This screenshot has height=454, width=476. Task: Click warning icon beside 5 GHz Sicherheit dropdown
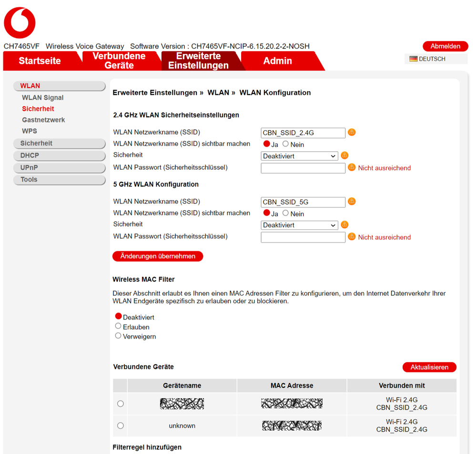(x=344, y=225)
